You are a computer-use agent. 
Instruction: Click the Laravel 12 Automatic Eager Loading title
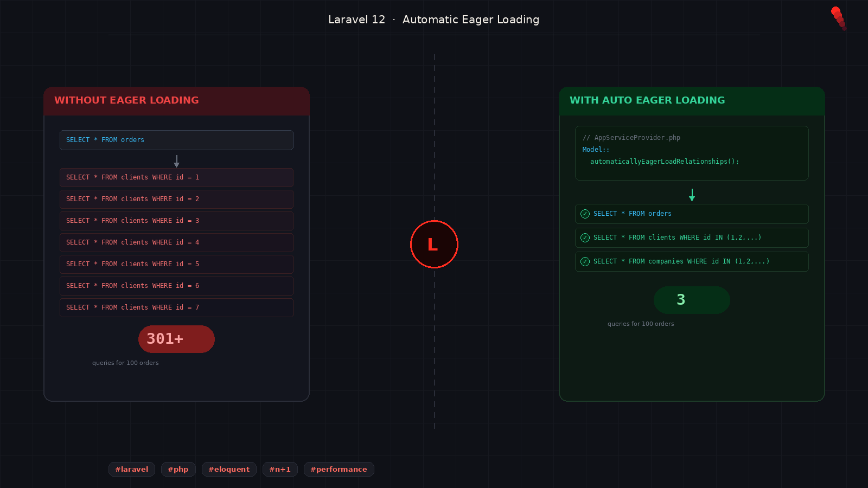pyautogui.click(x=434, y=20)
